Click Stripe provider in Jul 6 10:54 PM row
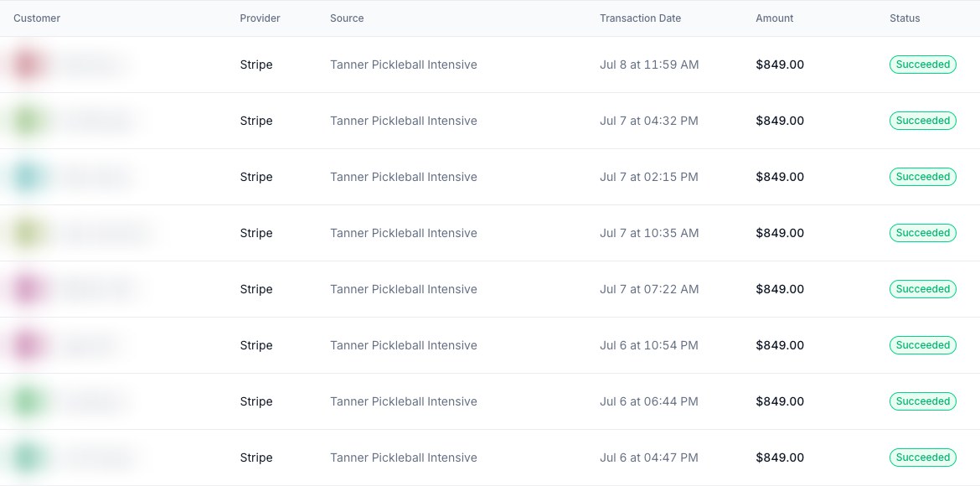Image resolution: width=980 pixels, height=486 pixels. click(x=256, y=345)
